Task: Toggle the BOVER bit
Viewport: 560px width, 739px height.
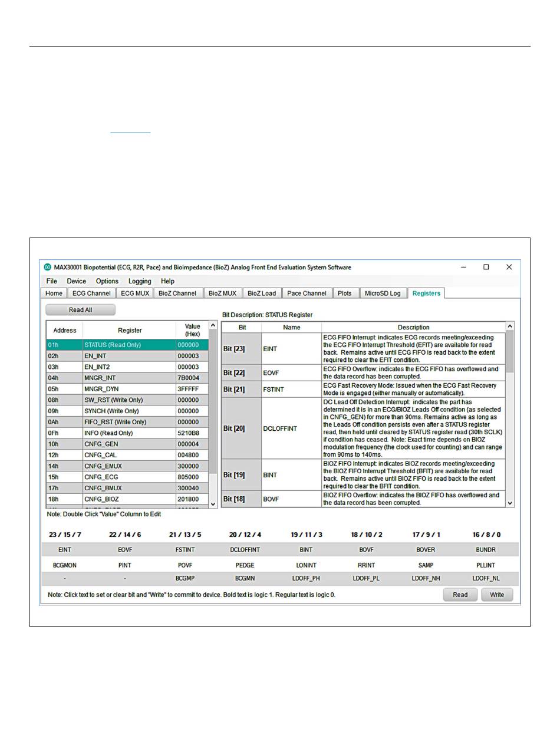Action: pyautogui.click(x=426, y=550)
